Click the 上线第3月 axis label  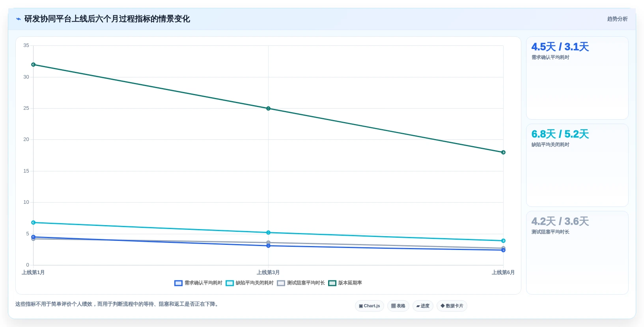268,272
